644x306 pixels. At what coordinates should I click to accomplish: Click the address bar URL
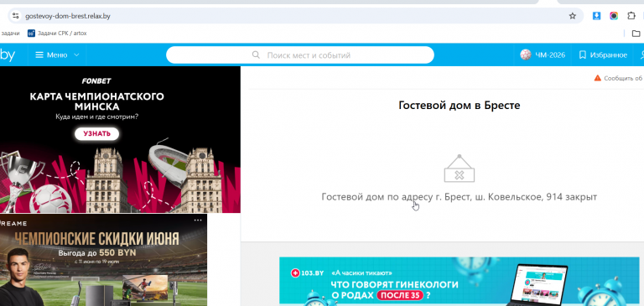pyautogui.click(x=68, y=16)
